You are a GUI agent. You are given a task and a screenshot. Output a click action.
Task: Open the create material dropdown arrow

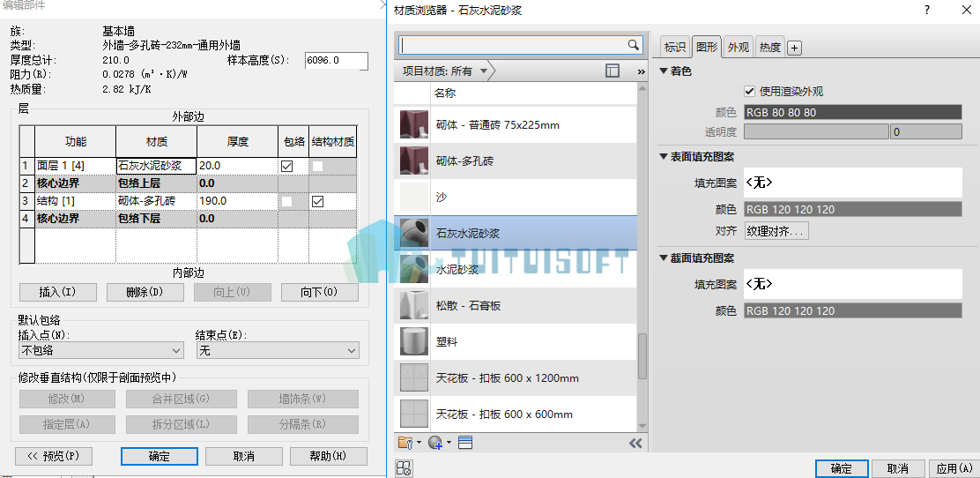(x=449, y=443)
